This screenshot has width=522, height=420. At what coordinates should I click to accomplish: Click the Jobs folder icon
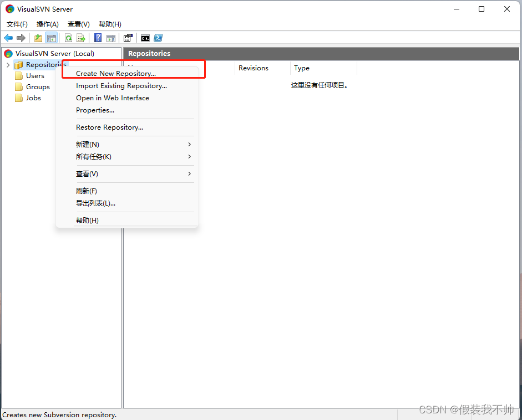19,98
